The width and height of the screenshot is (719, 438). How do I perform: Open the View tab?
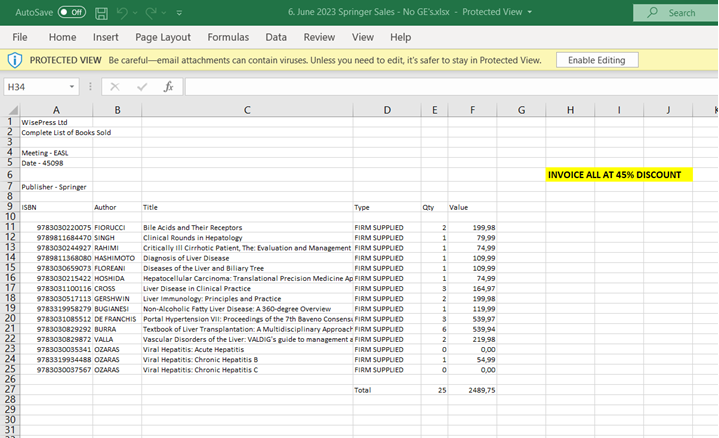coord(363,37)
